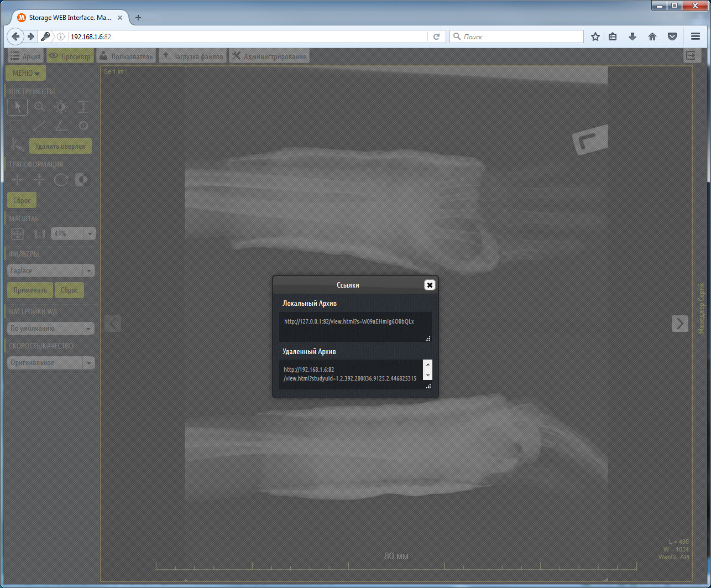Select the Storage WEB Interface browser tab
Screen dimensions: 711x588
[x=69, y=17]
